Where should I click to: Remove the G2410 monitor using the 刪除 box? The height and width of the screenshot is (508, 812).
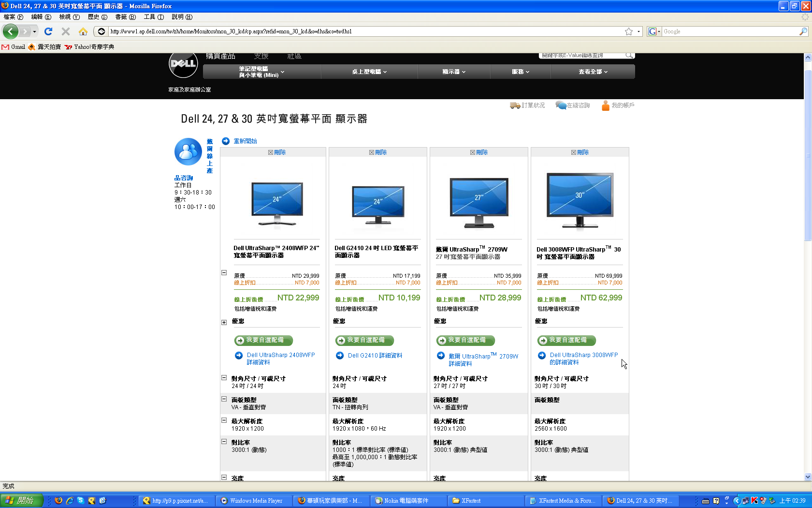[372, 152]
